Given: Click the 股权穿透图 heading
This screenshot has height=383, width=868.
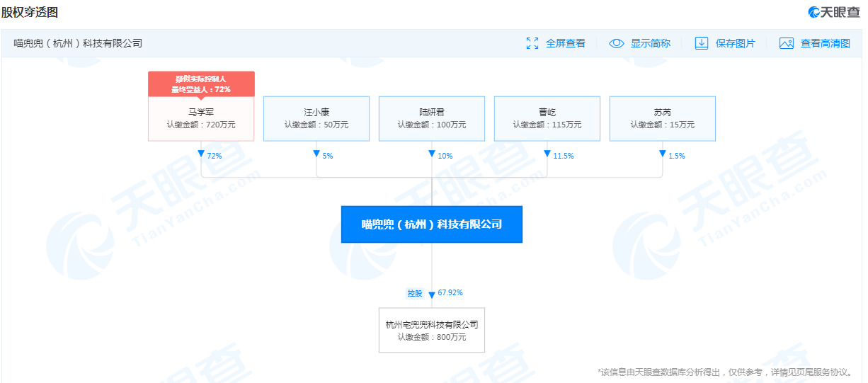Looking at the screenshot, I should tap(30, 12).
